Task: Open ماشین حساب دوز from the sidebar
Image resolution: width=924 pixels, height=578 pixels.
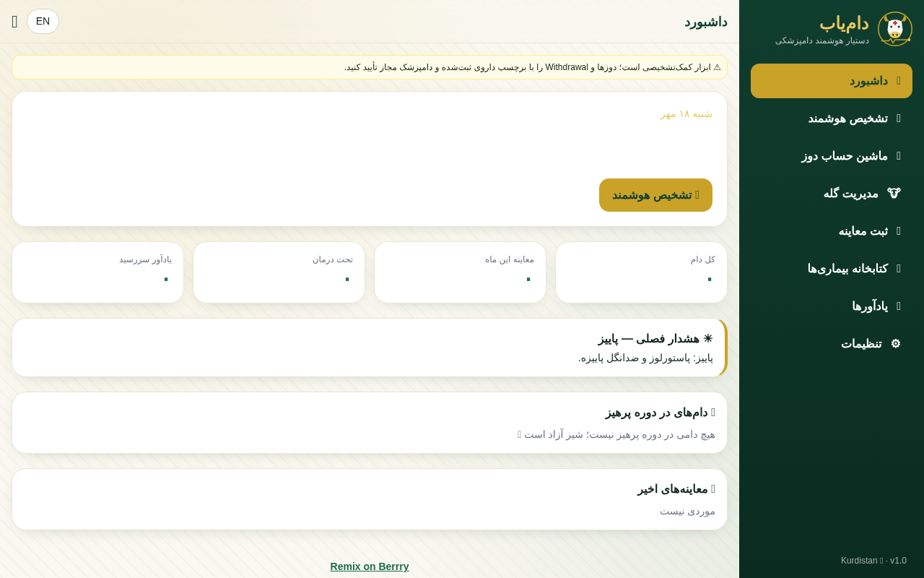Action: coord(832,156)
